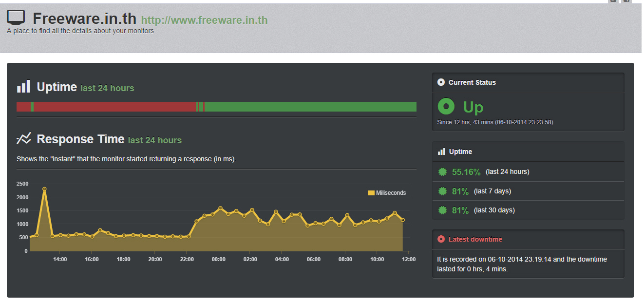
Task: Click the line graph icon beside Response Time
Action: (x=23, y=139)
